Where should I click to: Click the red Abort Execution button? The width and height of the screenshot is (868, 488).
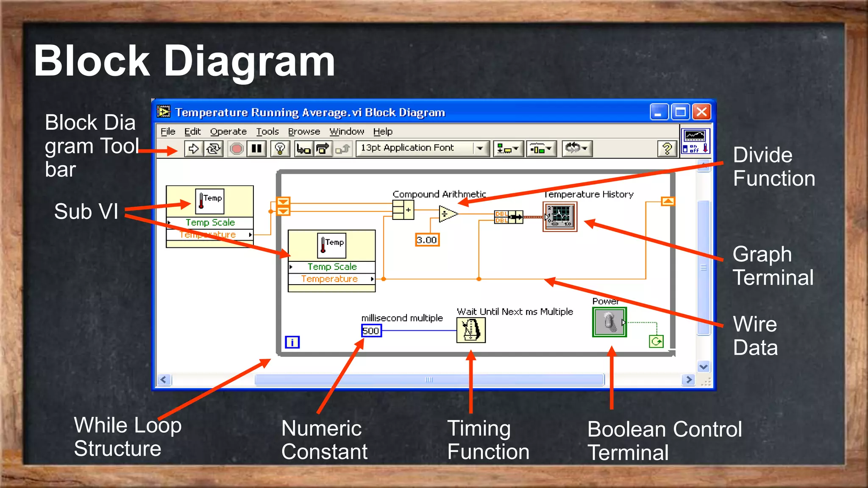[236, 149]
